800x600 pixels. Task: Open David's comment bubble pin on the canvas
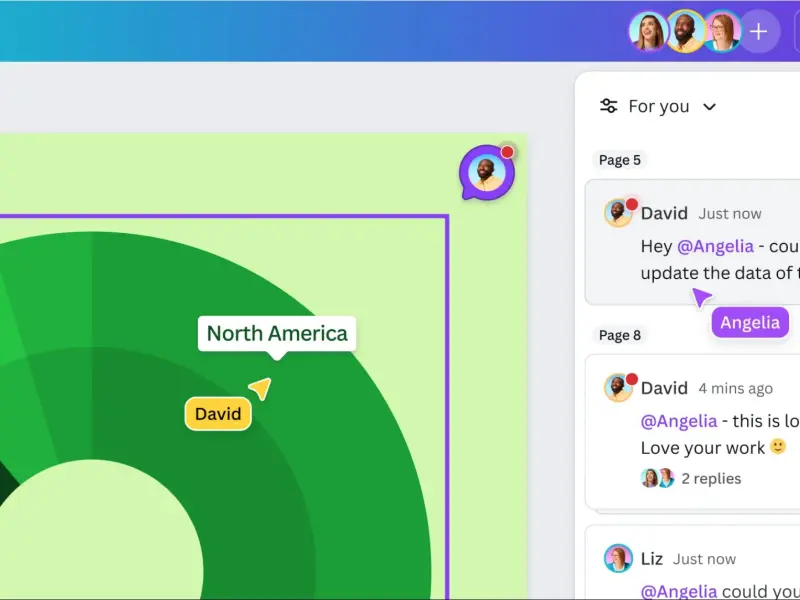click(x=487, y=172)
